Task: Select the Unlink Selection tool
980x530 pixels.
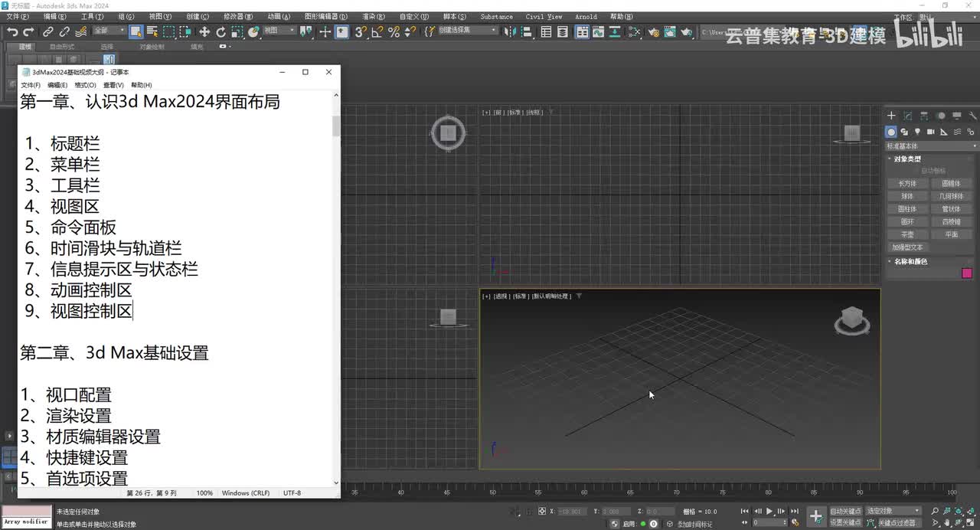Action: (64, 31)
